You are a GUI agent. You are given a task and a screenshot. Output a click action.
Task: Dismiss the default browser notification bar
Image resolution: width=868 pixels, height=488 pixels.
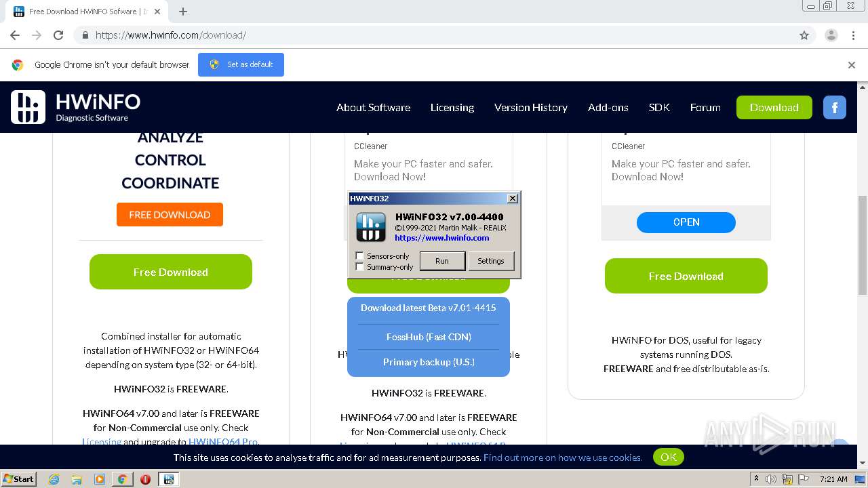point(852,65)
